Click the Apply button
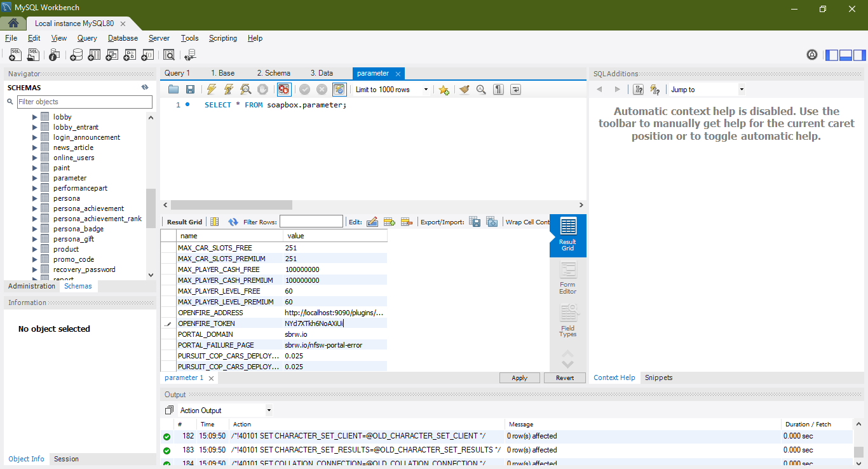Screen dimensions: 868x469 (x=520, y=377)
